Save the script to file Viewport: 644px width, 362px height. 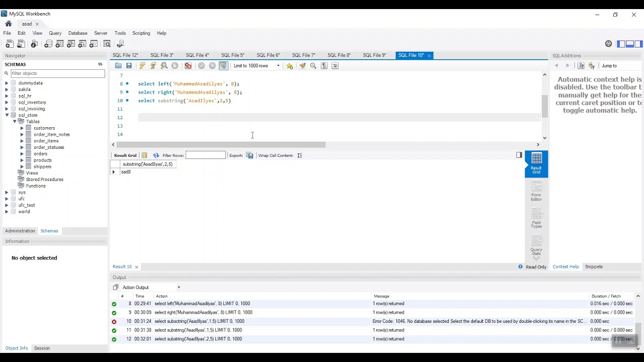point(129,66)
